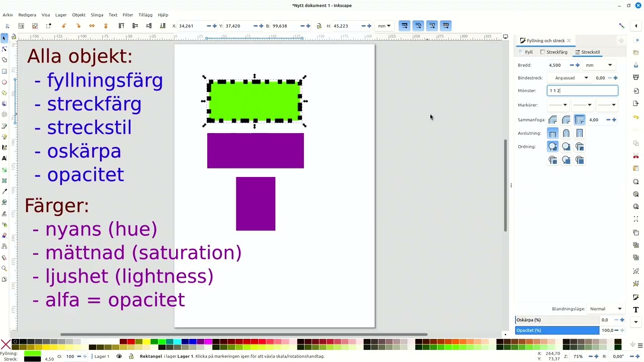The width and height of the screenshot is (644, 362).
Task: Click the Save document icon
Action: tap(636, 64)
